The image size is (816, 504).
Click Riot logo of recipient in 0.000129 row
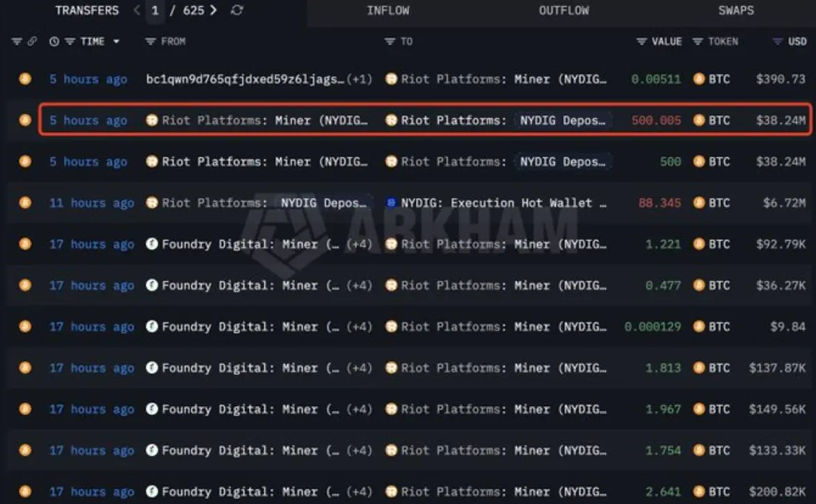coord(391,327)
